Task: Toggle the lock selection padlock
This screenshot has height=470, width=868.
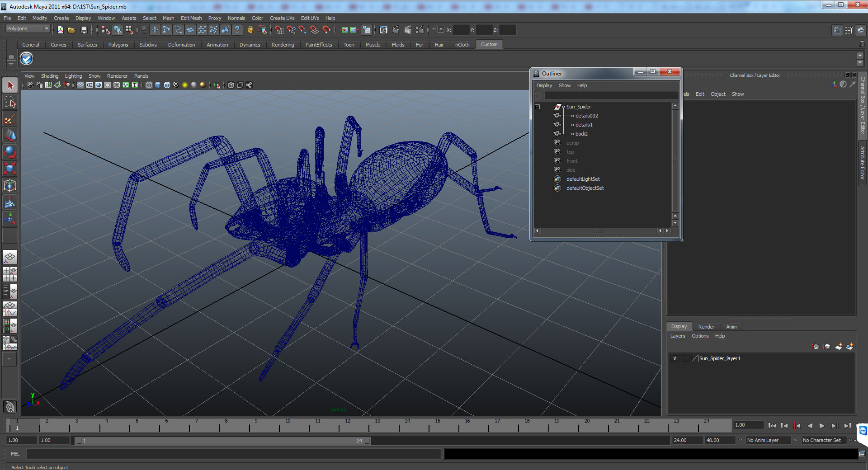Action: pos(250,30)
